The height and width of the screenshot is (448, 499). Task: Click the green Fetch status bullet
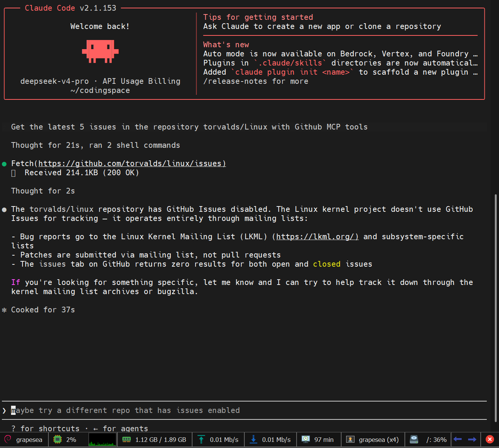pos(4,164)
